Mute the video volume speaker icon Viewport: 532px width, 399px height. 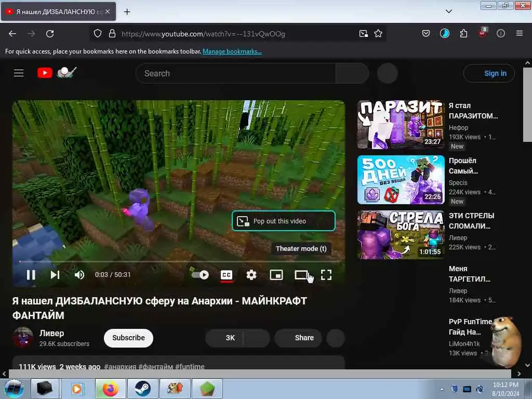click(79, 275)
